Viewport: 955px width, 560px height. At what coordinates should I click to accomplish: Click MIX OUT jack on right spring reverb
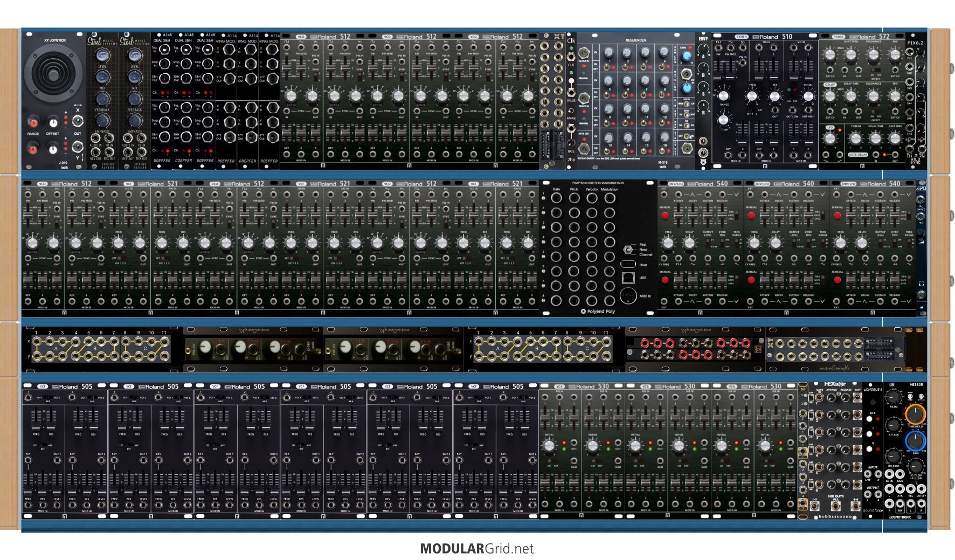(x=141, y=153)
